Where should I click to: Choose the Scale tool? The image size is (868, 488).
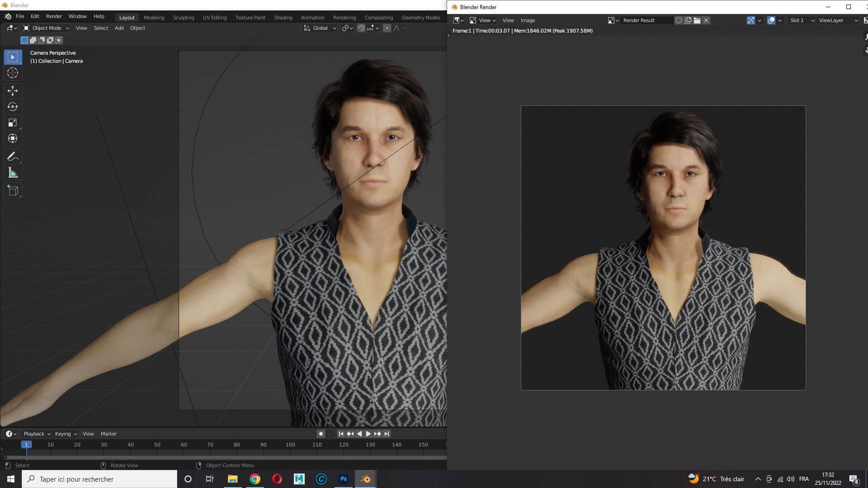[x=13, y=123]
